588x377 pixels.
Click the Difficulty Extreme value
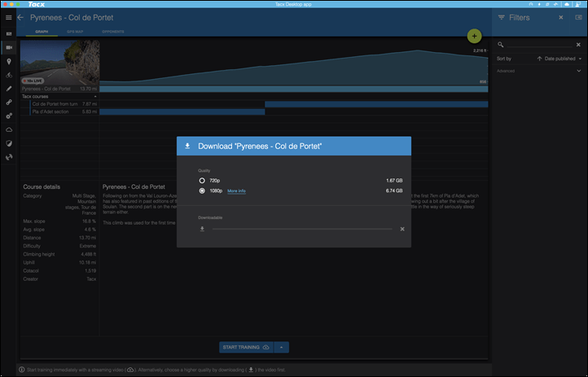[88, 246]
